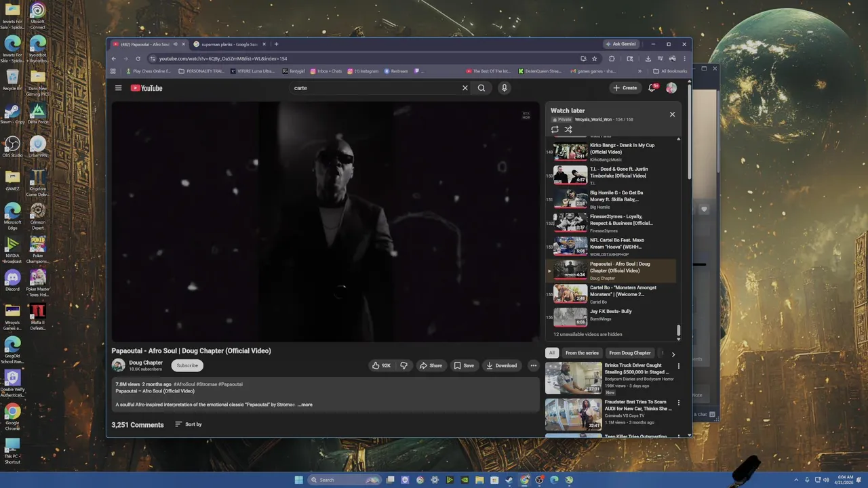868x488 pixels.
Task: Like the Papaoutai video
Action: coord(381,365)
